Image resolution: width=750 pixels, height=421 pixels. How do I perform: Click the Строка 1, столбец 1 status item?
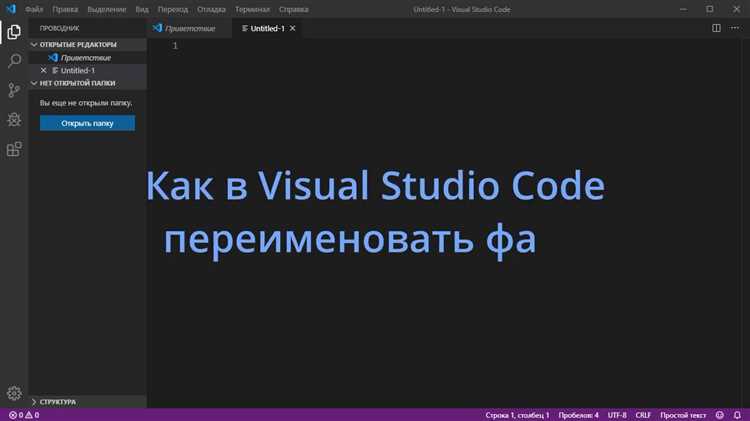pos(517,415)
